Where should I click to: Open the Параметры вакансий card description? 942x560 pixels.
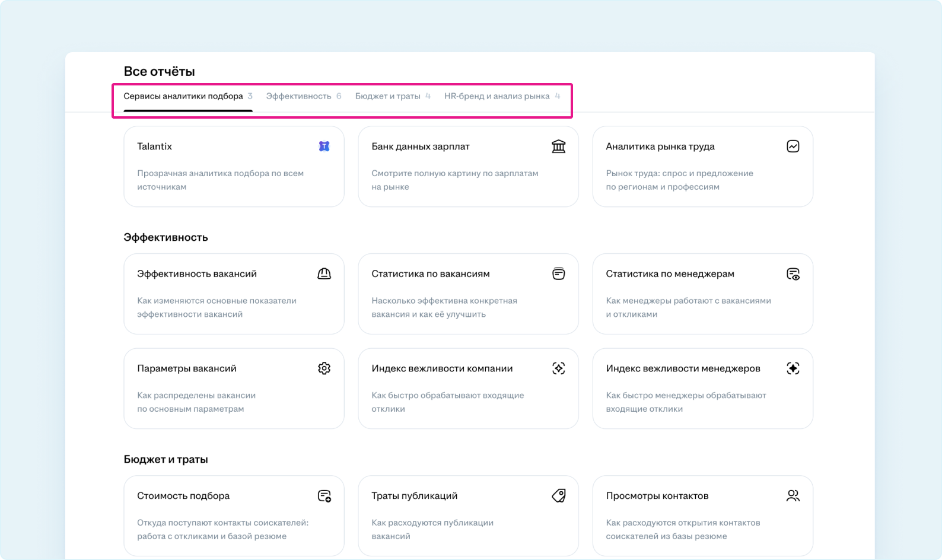coord(196,402)
